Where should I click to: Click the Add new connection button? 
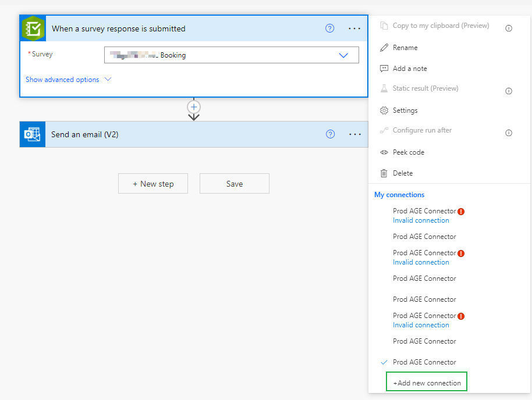click(x=426, y=381)
